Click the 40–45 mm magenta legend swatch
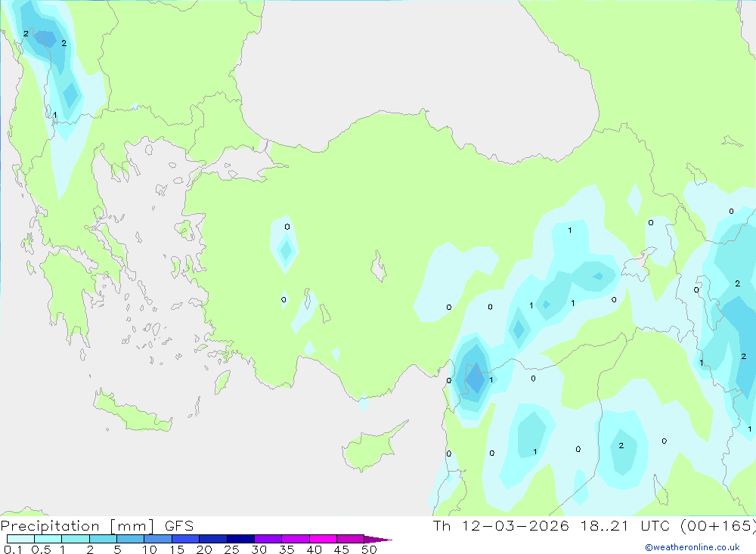The image size is (756, 554). (323, 539)
